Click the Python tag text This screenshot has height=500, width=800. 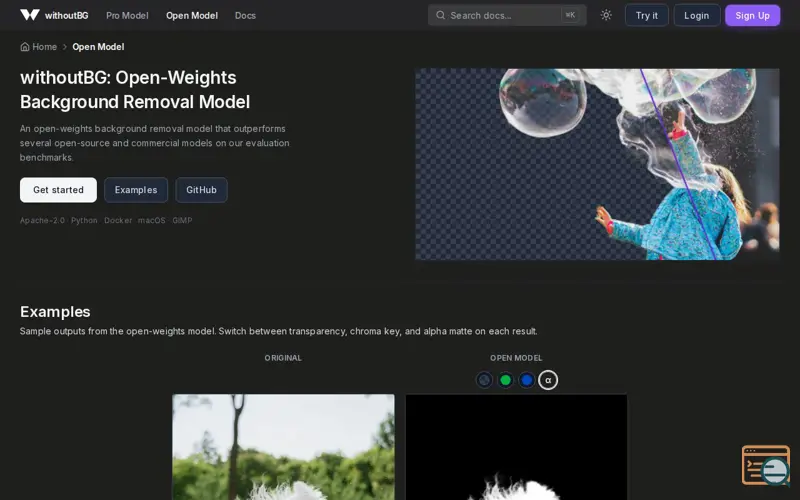coord(84,220)
